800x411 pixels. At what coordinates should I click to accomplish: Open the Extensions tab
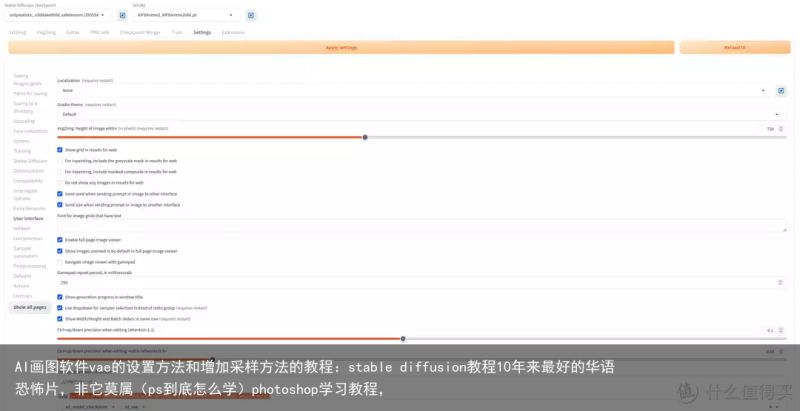pos(233,32)
